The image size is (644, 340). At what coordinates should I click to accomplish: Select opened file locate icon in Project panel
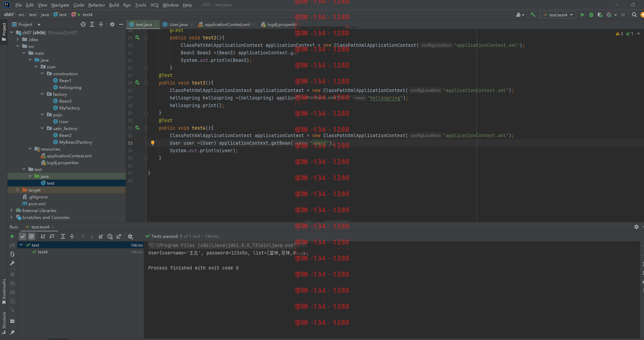tap(83, 24)
